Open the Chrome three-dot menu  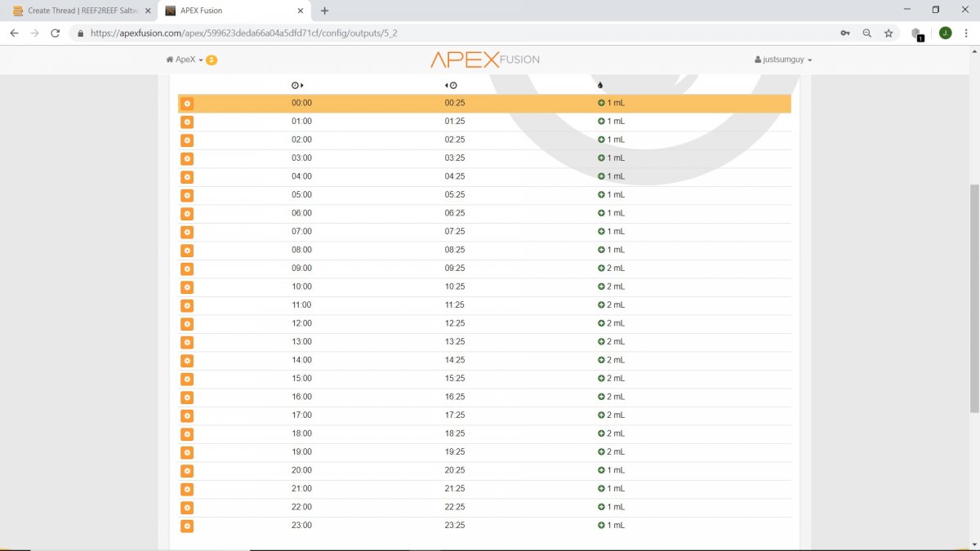[x=966, y=33]
